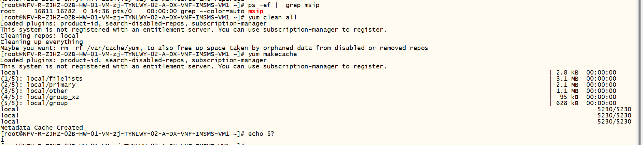Click the 'local/group_xz' download entry
This screenshot has height=145, width=644.
point(53,97)
